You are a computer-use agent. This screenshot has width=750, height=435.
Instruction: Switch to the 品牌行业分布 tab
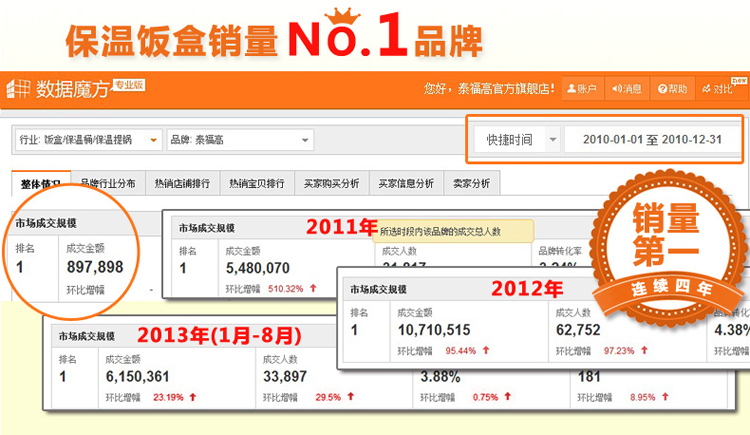pyautogui.click(x=108, y=183)
